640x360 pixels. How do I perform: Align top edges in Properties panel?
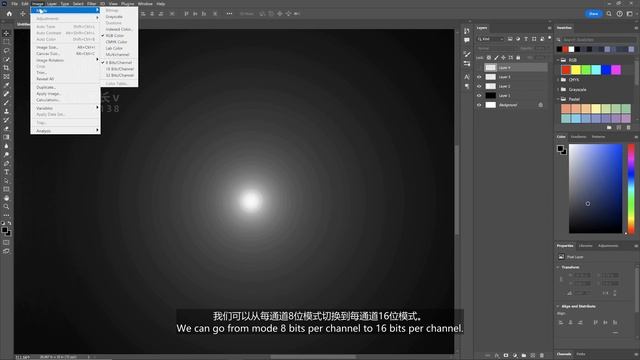[x=596, y=322]
